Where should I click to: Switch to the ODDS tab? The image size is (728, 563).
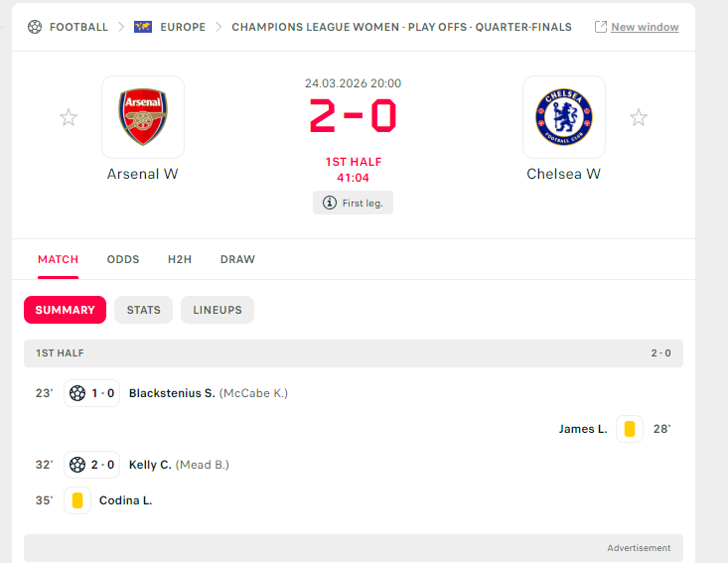click(123, 259)
